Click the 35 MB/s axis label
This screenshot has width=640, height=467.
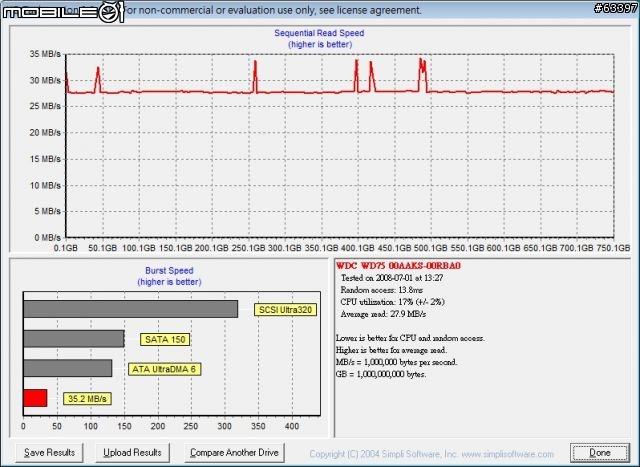tap(45, 54)
